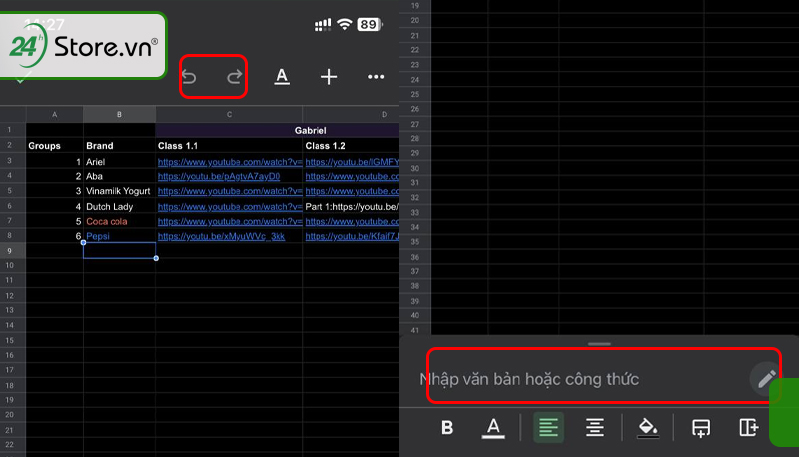Open the youtu.be/xMyuWVc_3kk link
799x457 pixels.
(221, 236)
